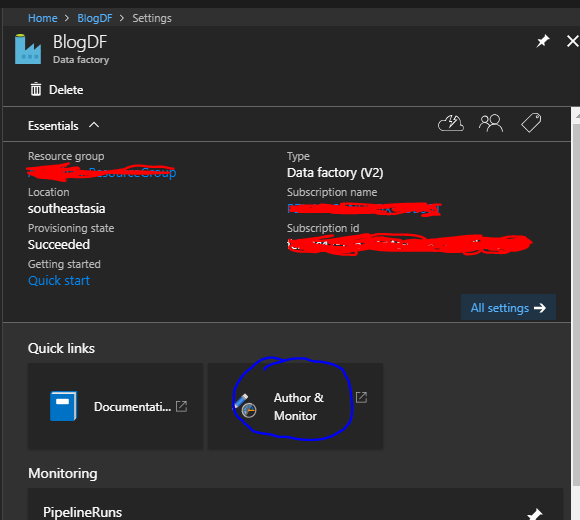Go to Home breadcrumb
Image resolution: width=580 pixels, height=520 pixels.
tap(43, 18)
